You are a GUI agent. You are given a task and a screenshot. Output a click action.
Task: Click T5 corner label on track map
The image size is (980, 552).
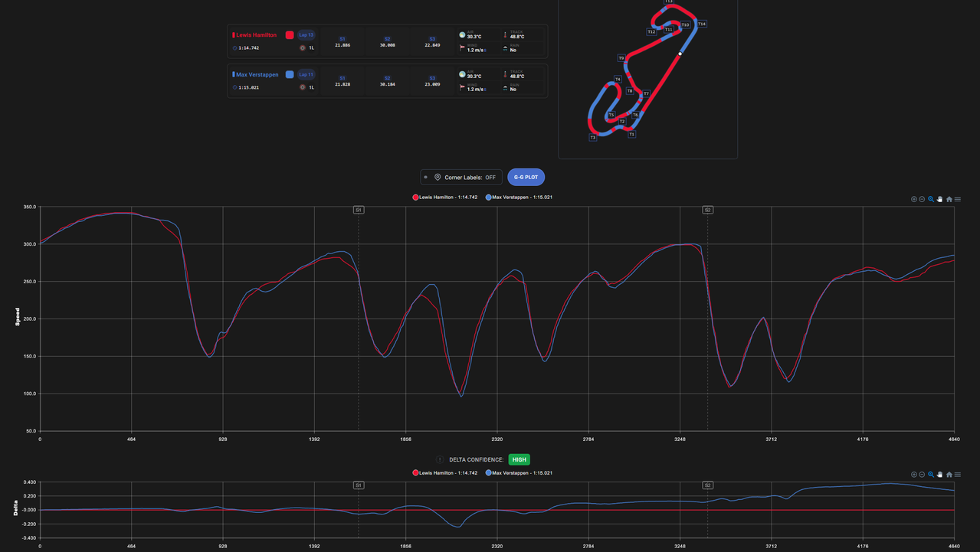coord(611,115)
